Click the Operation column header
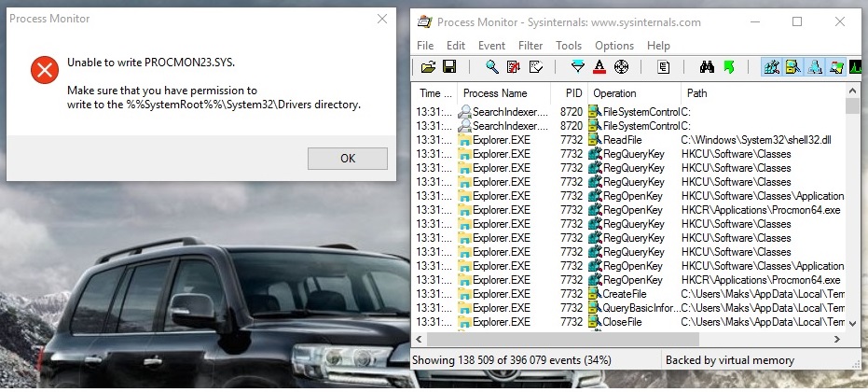 point(634,93)
